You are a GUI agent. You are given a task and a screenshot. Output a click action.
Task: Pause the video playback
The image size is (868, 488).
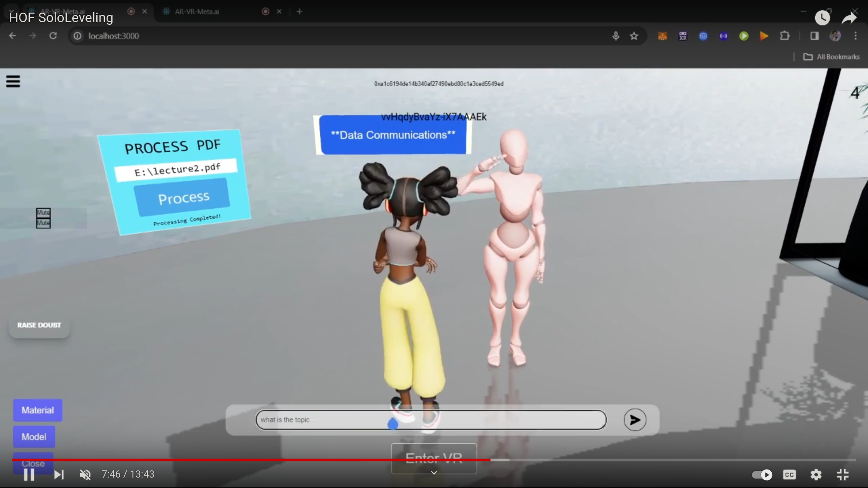(29, 474)
